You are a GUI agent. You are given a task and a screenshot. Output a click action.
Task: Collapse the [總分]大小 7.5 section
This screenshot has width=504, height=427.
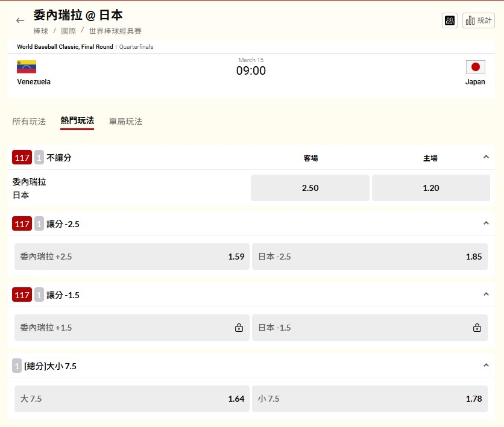(x=486, y=366)
